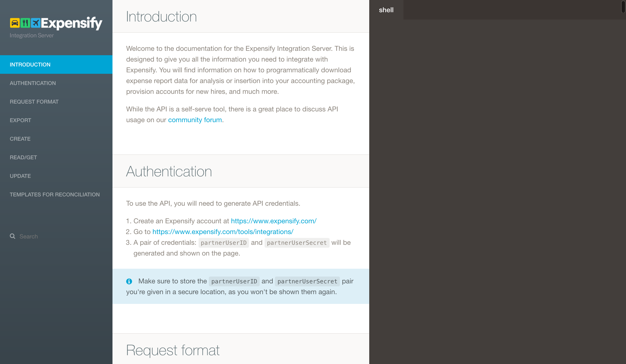The image size is (626, 364).
Task: Click the Integration Server subtitle
Action: [32, 35]
